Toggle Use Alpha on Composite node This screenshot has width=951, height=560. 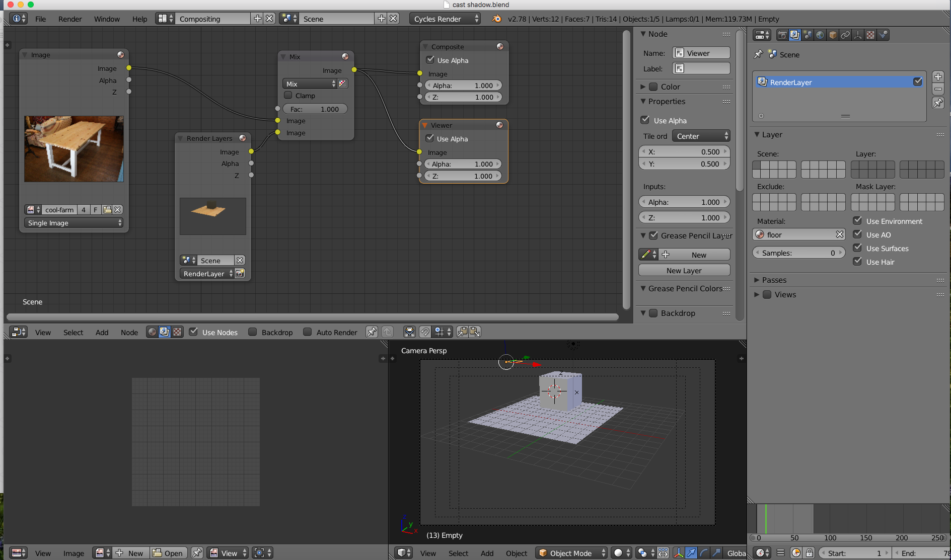pyautogui.click(x=430, y=60)
